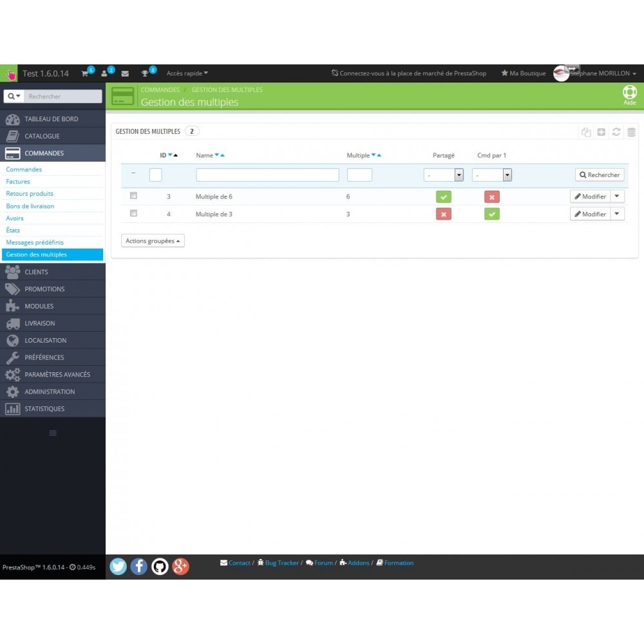Viewport: 644px width, 644px height.
Task: Click the sidebar Rechercher search field
Action: pos(63,96)
